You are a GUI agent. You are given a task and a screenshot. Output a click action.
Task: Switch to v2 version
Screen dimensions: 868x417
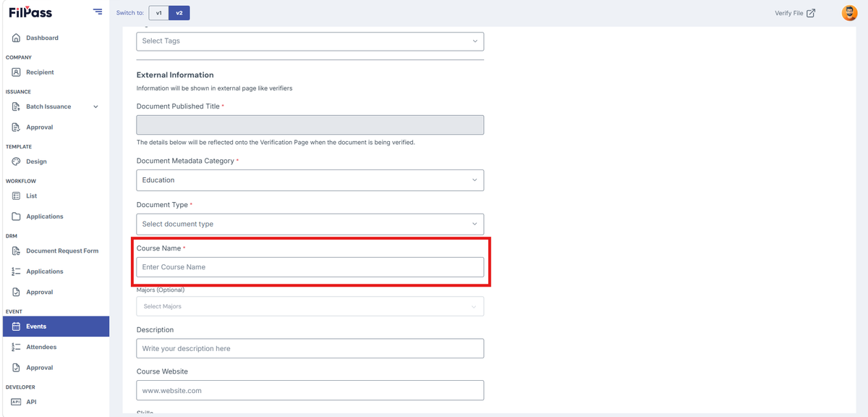[x=179, y=13]
